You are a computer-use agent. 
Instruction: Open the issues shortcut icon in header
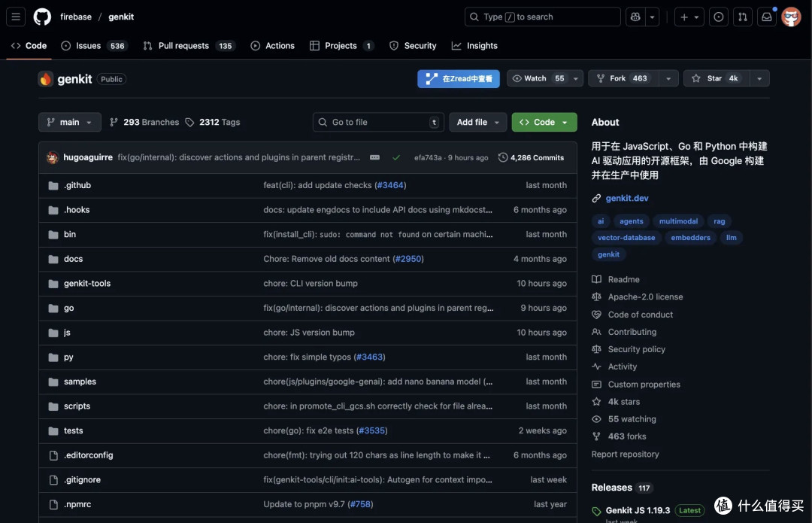point(719,17)
